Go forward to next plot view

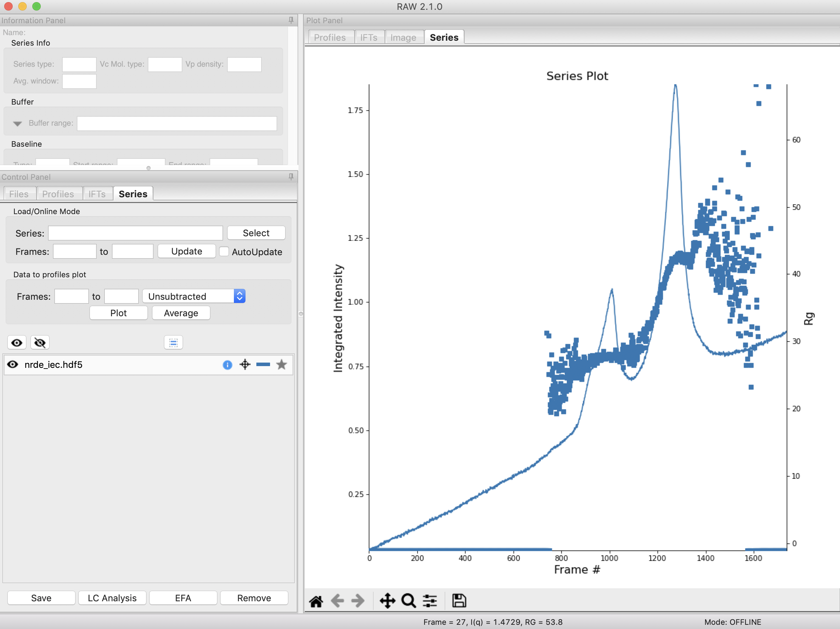coord(358,601)
